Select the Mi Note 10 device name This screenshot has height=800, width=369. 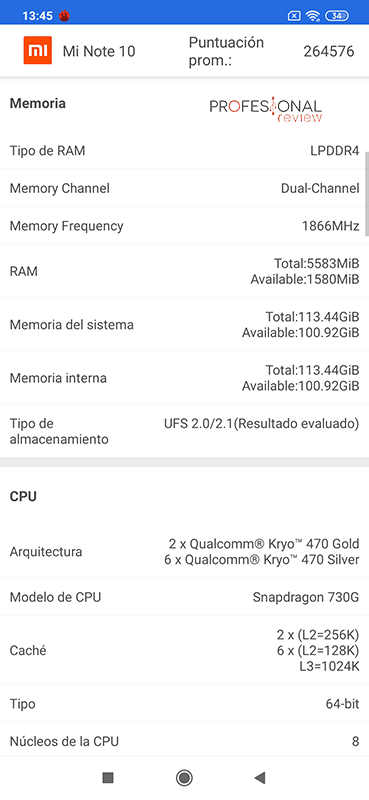[x=99, y=51]
